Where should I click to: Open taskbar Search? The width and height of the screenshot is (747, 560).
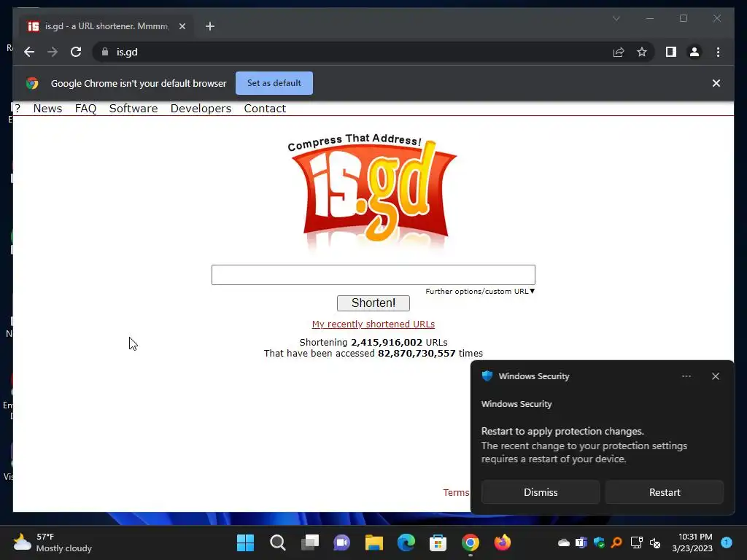(277, 542)
